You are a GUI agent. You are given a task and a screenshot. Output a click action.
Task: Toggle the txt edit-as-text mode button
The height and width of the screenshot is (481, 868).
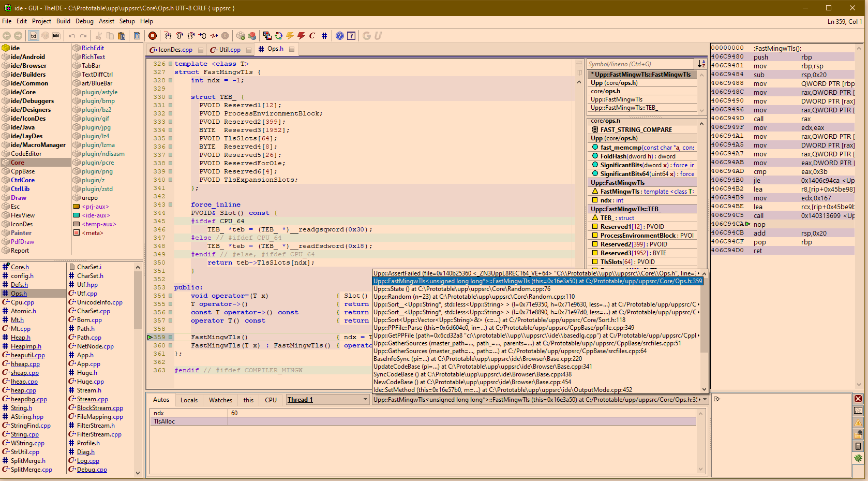click(x=34, y=36)
